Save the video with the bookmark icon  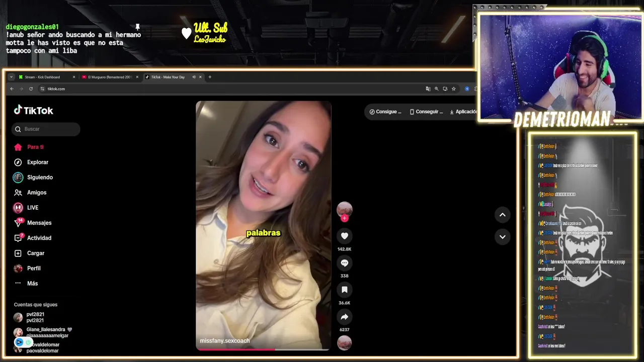point(345,290)
